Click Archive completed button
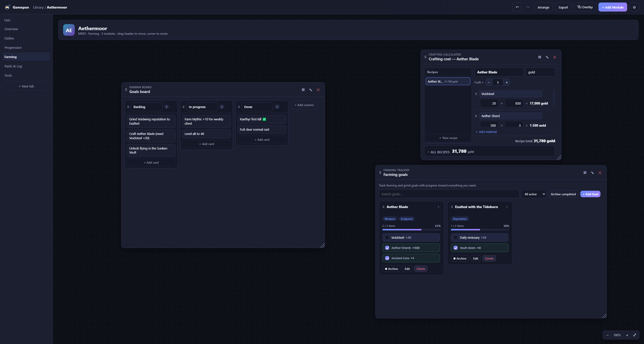This screenshot has height=344, width=644. coord(563,194)
